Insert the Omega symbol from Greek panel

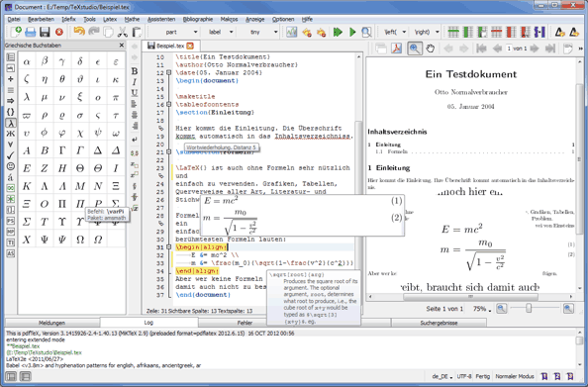tap(80, 240)
